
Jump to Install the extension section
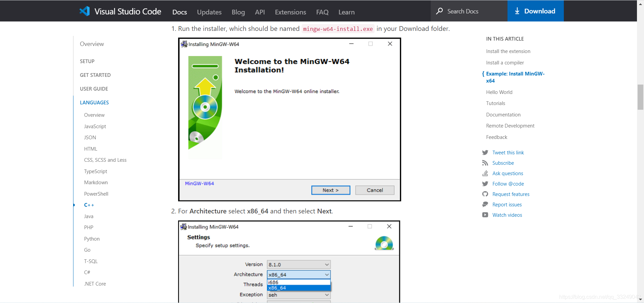[508, 51]
